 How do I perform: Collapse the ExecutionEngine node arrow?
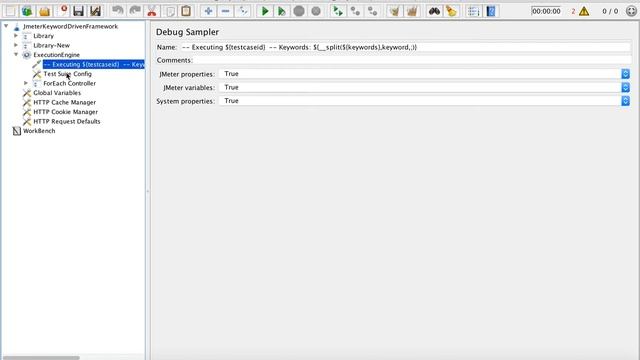[x=16, y=55]
